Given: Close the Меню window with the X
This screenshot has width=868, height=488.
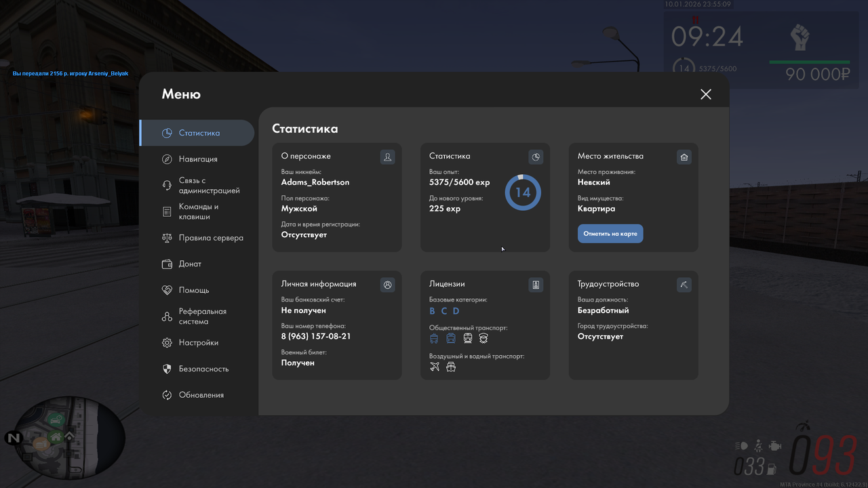Looking at the screenshot, I should (706, 94).
